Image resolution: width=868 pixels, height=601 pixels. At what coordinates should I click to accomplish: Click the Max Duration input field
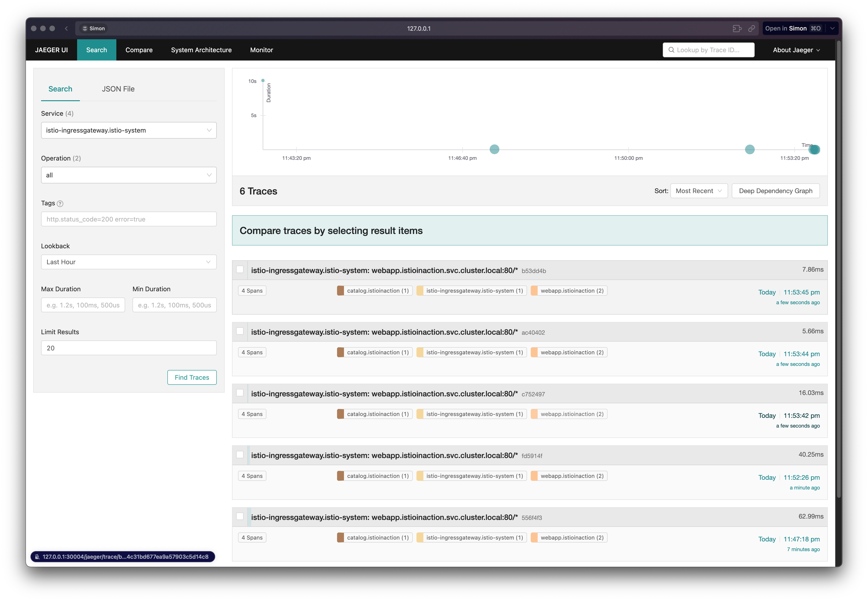pyautogui.click(x=83, y=305)
